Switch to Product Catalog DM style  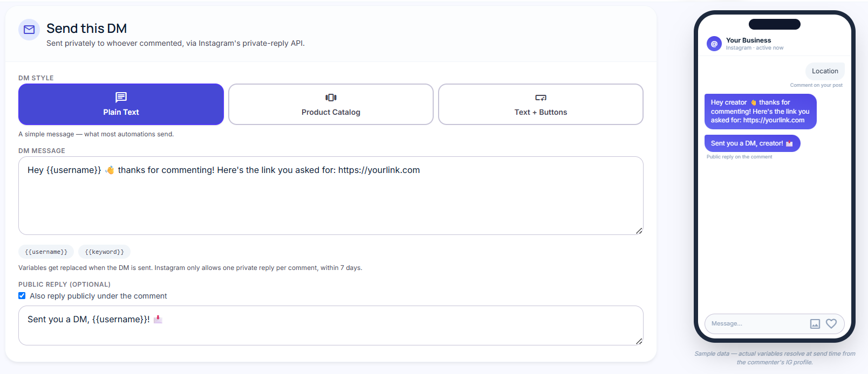coord(331,104)
